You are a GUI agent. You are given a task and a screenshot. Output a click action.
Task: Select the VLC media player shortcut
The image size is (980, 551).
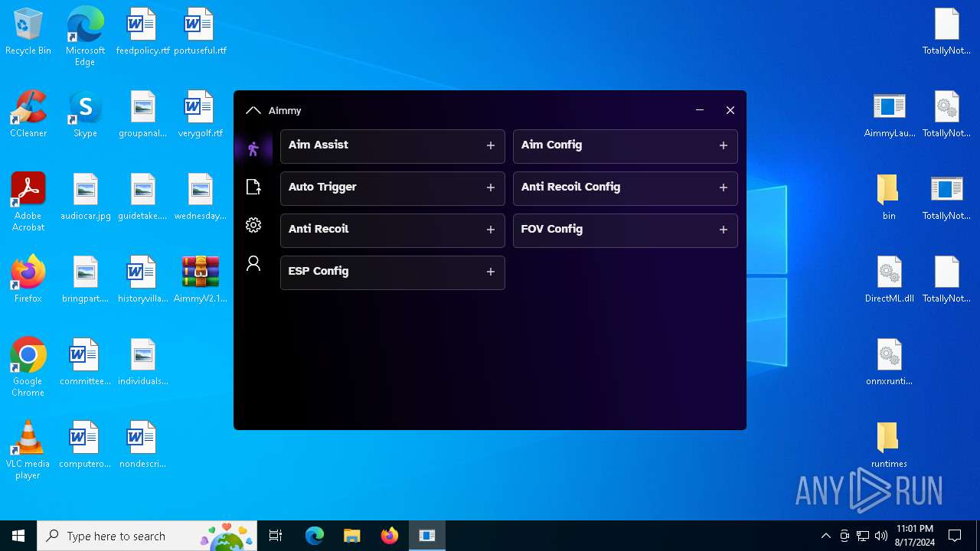point(28,449)
